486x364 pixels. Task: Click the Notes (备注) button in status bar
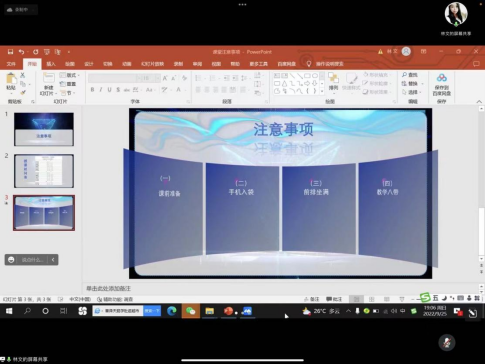coord(312,299)
